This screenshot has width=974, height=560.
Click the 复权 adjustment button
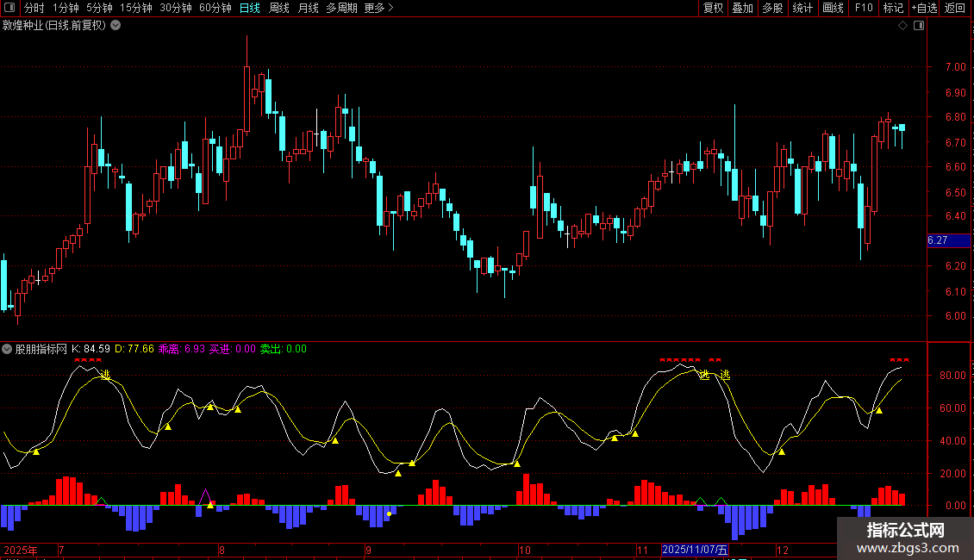713,8
